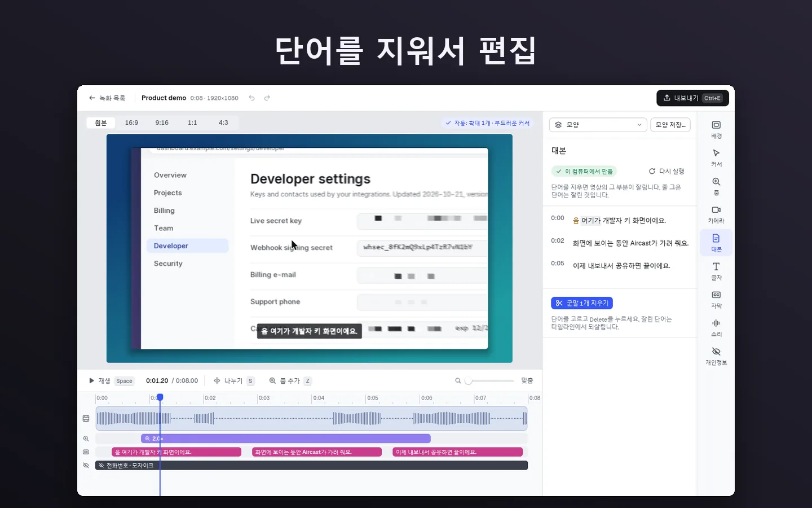
Task: Click the 내보내기 export button
Action: (692, 98)
